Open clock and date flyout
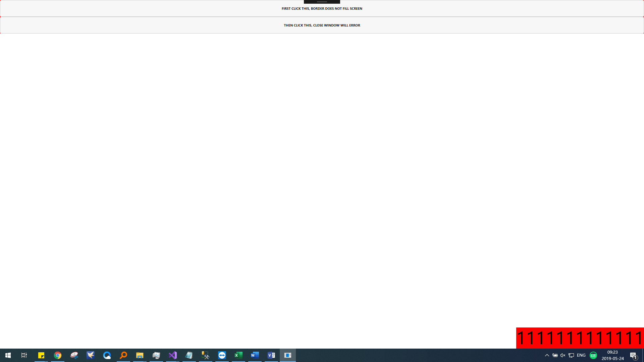This screenshot has width=644, height=362. [x=612, y=355]
